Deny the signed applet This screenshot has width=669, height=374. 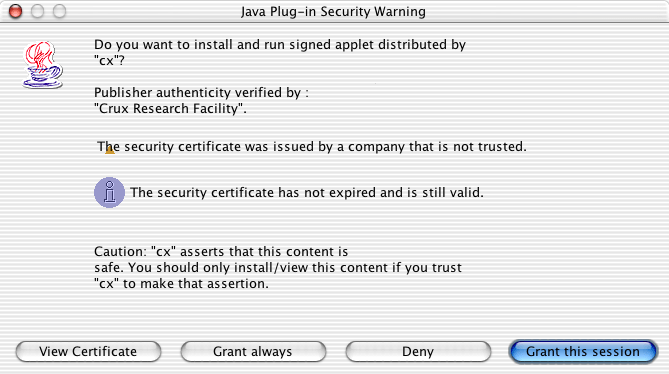point(418,351)
